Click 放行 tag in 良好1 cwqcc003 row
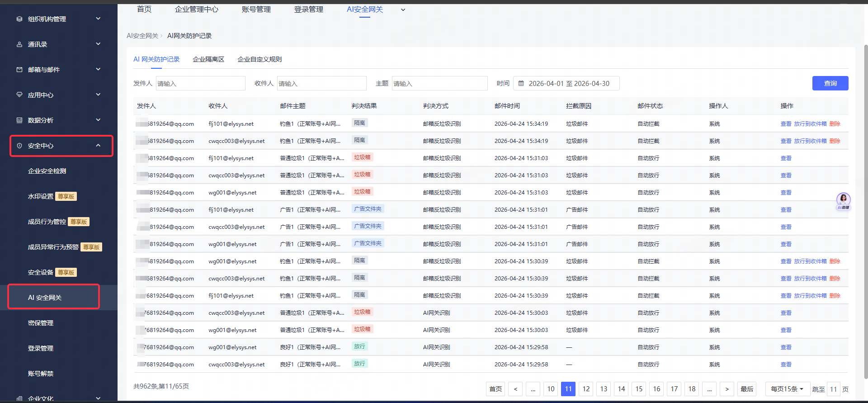This screenshot has height=403, width=868. click(x=359, y=364)
